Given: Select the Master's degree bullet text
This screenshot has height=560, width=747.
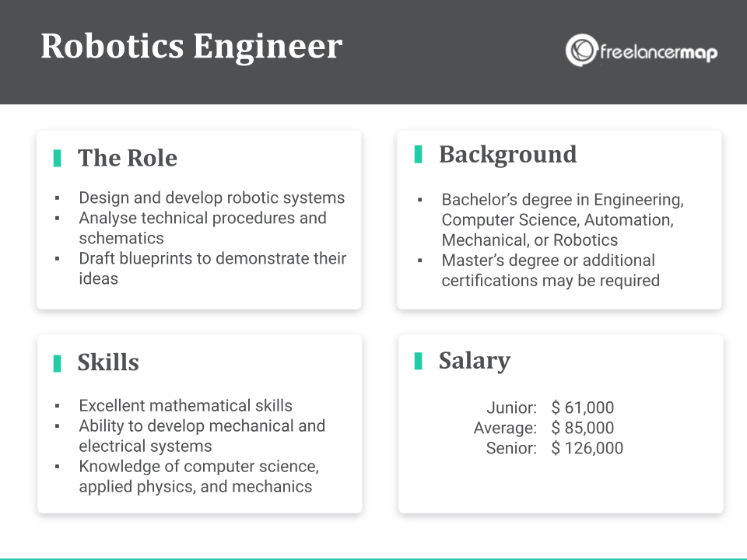Looking at the screenshot, I should pyautogui.click(x=549, y=270).
